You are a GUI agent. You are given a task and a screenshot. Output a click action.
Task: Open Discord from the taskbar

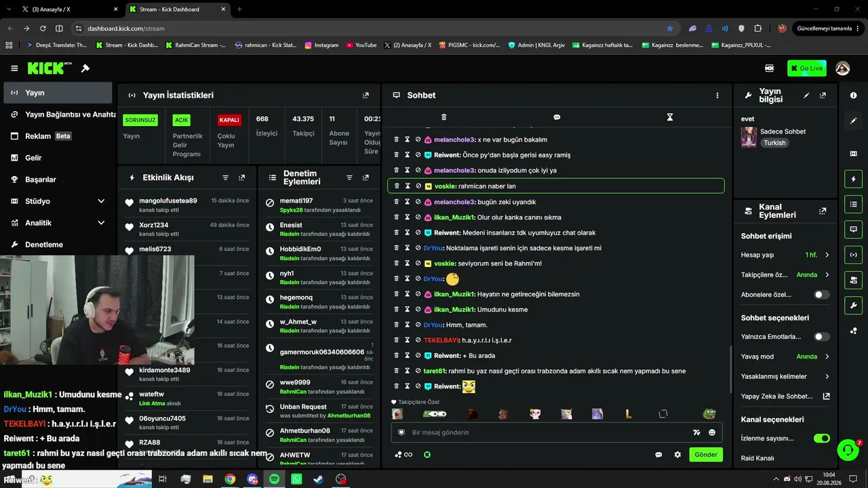click(x=252, y=479)
